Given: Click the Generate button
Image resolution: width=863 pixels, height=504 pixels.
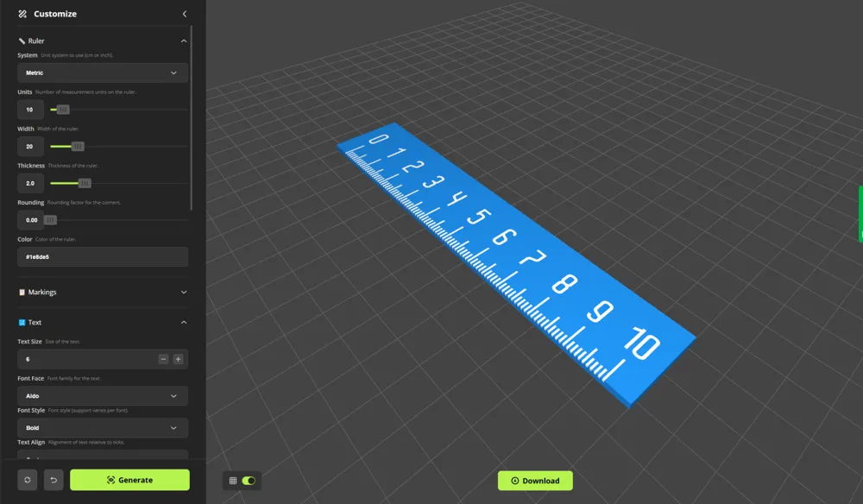Looking at the screenshot, I should pyautogui.click(x=129, y=480).
